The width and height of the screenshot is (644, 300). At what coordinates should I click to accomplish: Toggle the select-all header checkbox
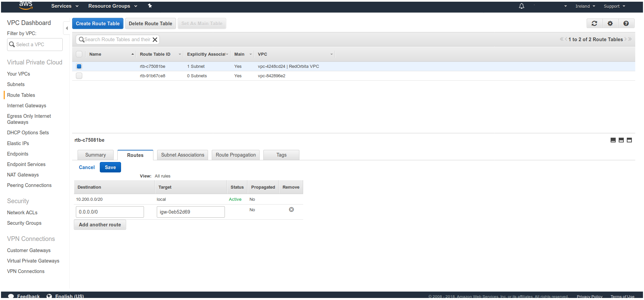pos(79,54)
